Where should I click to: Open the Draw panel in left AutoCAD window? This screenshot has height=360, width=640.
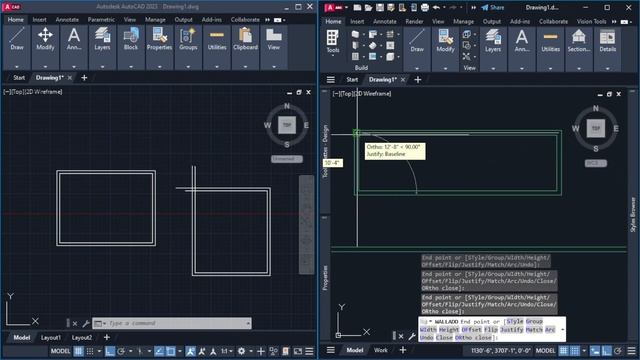[x=17, y=39]
